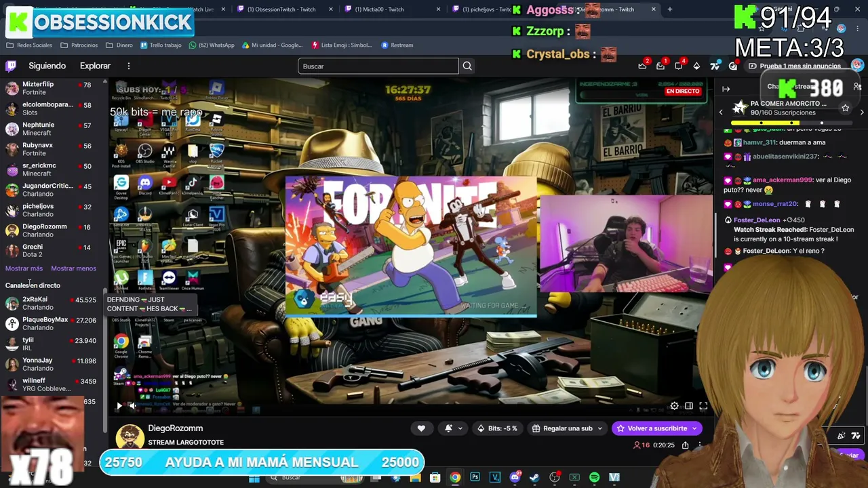The height and width of the screenshot is (488, 868).
Task: Open Redes Sociales bookmark folder
Action: coord(29,45)
